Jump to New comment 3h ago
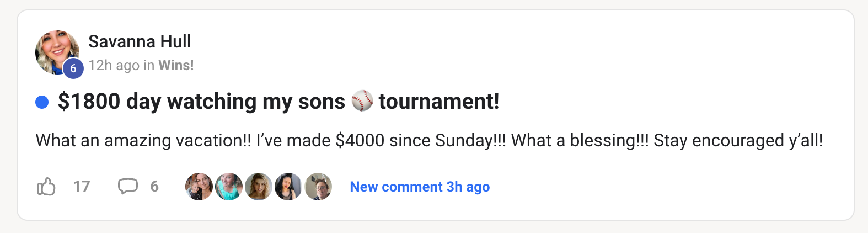 (420, 187)
